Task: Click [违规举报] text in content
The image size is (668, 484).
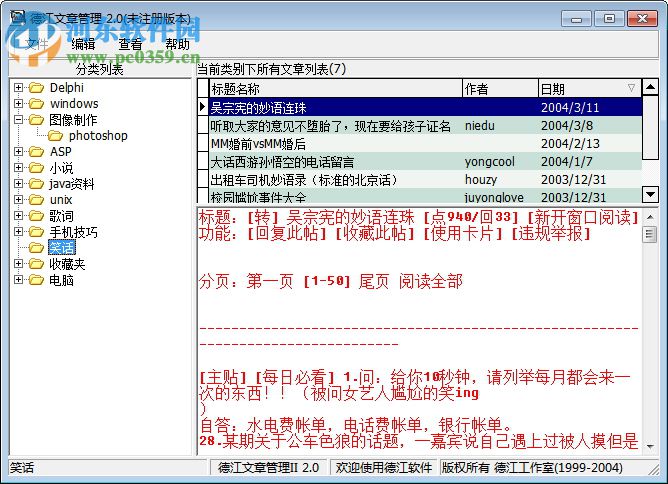Action: coord(551,233)
